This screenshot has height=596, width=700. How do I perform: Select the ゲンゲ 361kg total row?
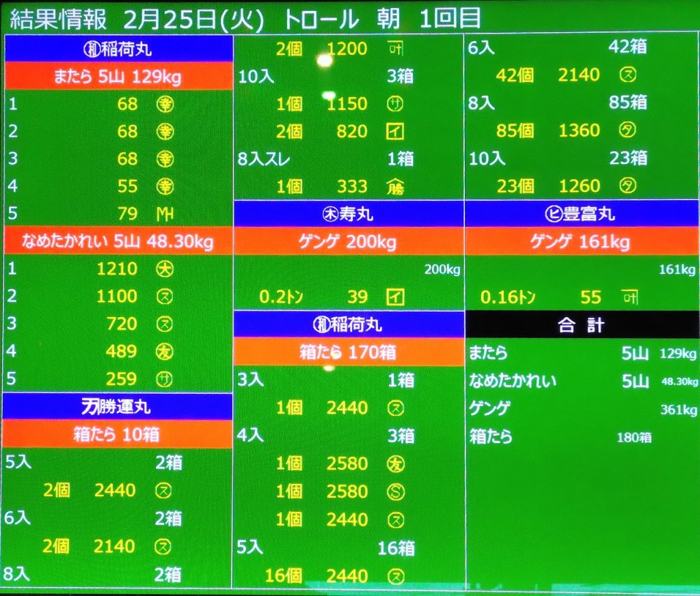click(x=582, y=409)
